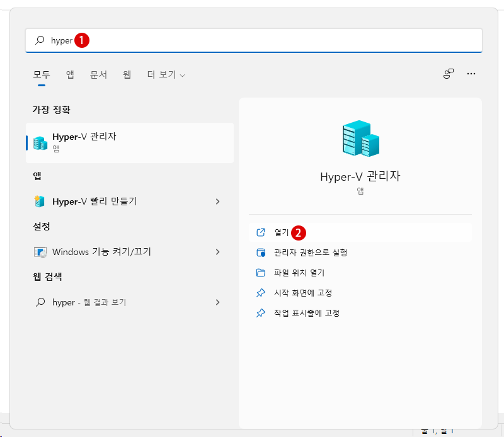The height and width of the screenshot is (437, 504).
Task: Click the 설정 section heading
Action: [42, 226]
